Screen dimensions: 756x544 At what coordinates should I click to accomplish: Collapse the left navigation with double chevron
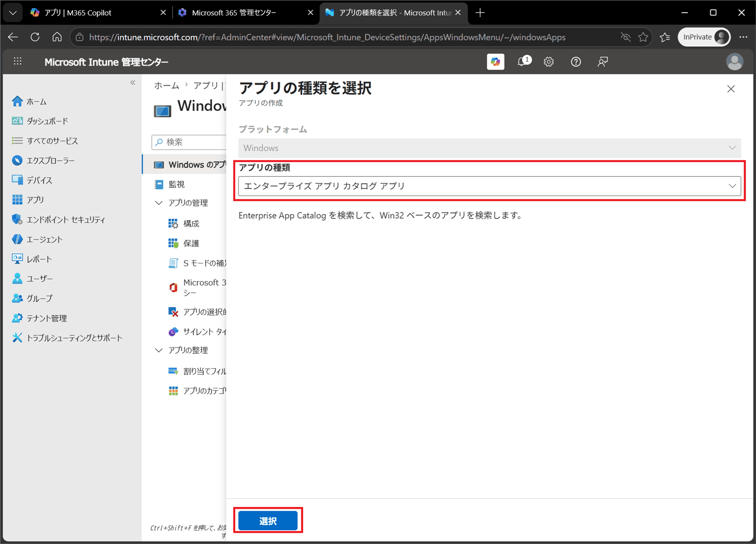[x=133, y=82]
